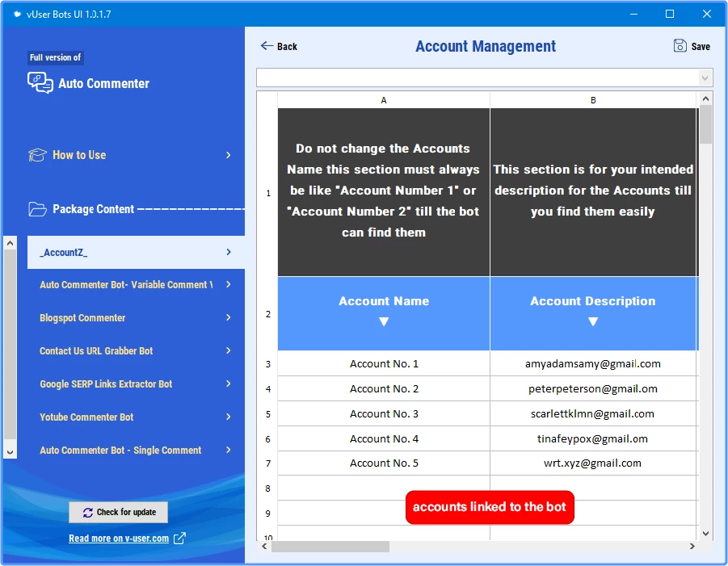This screenshot has width=728, height=566.
Task: Click the Back arrow icon
Action: (267, 45)
